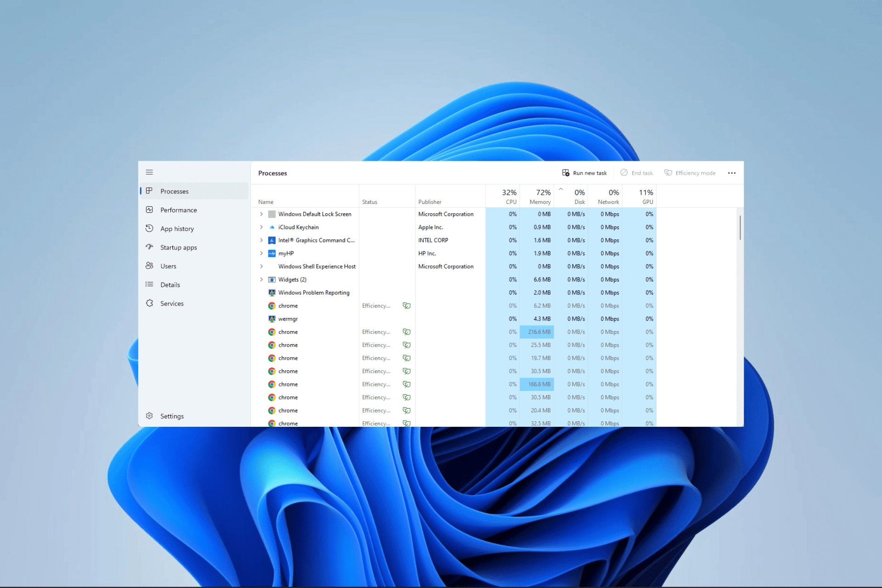
Task: Expand the myHP process row
Action: click(261, 254)
